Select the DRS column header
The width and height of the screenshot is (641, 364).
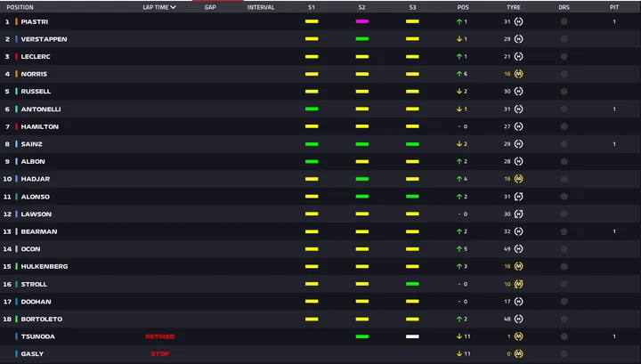point(564,7)
